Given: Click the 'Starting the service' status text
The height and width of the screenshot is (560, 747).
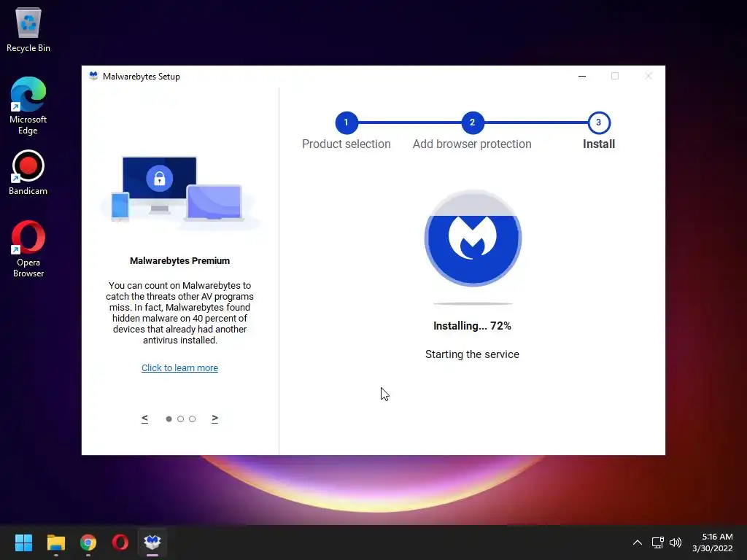Looking at the screenshot, I should point(472,354).
